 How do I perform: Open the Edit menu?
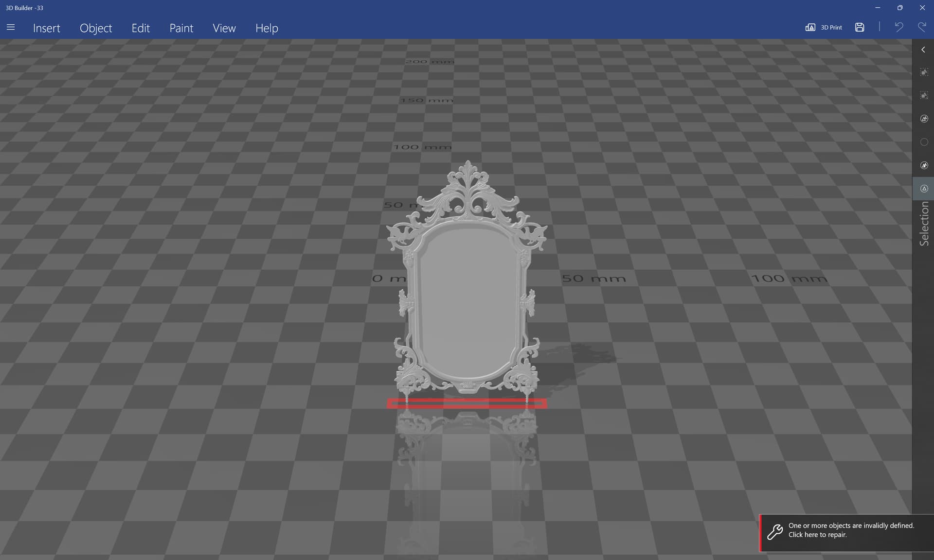(141, 28)
